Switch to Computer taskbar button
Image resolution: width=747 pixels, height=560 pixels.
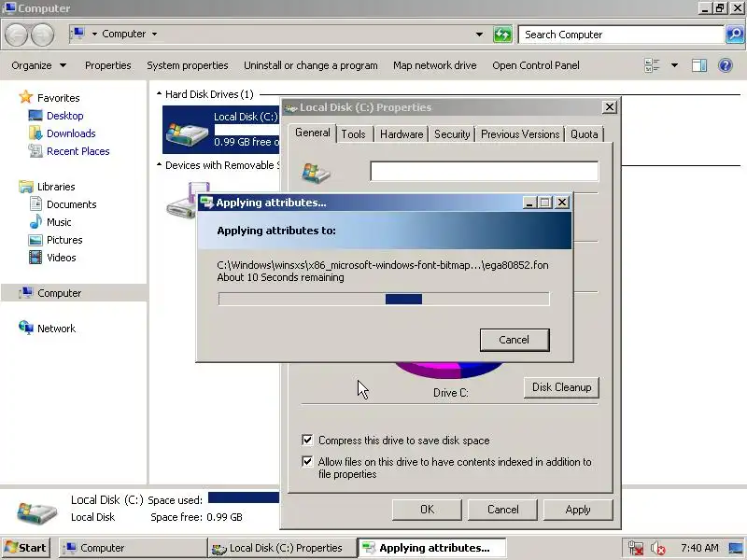pyautogui.click(x=133, y=548)
